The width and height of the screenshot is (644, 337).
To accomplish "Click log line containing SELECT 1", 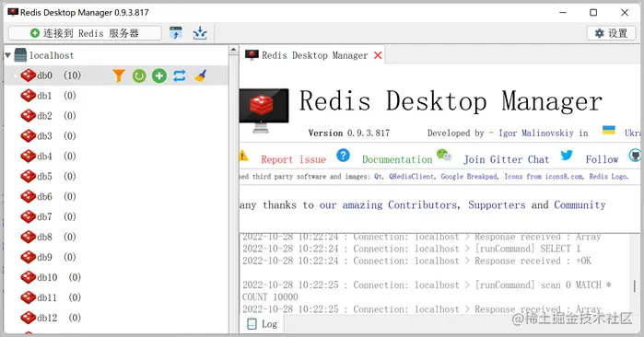I will coord(411,249).
